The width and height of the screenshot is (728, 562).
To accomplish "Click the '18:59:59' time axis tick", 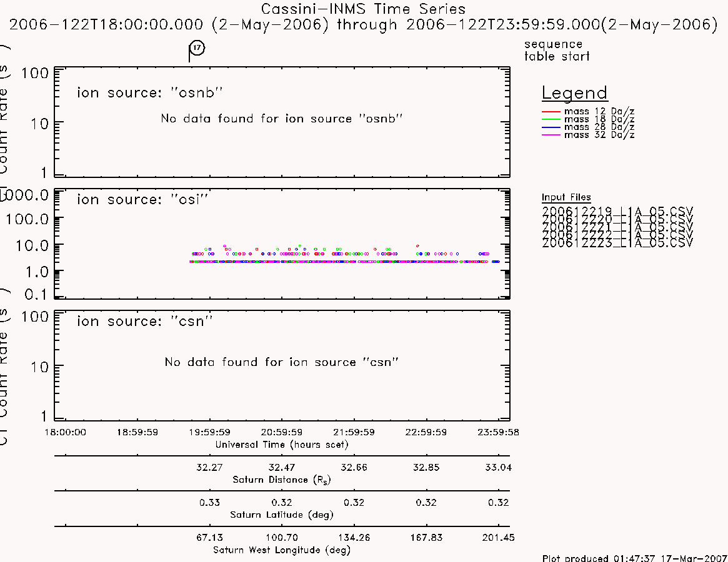I will (137, 432).
